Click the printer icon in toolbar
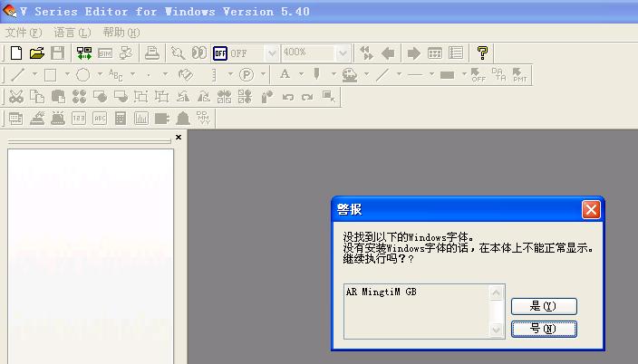The image size is (638, 364). click(x=152, y=53)
